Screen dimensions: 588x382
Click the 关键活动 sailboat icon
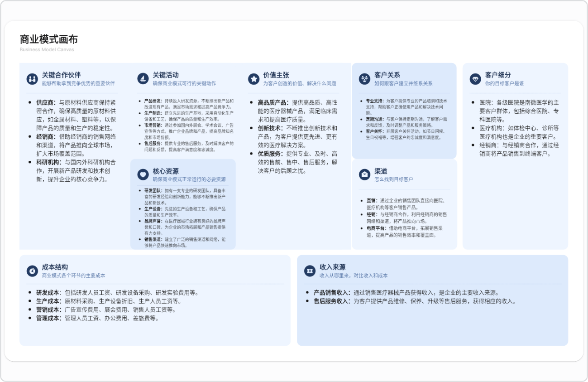pos(143,79)
